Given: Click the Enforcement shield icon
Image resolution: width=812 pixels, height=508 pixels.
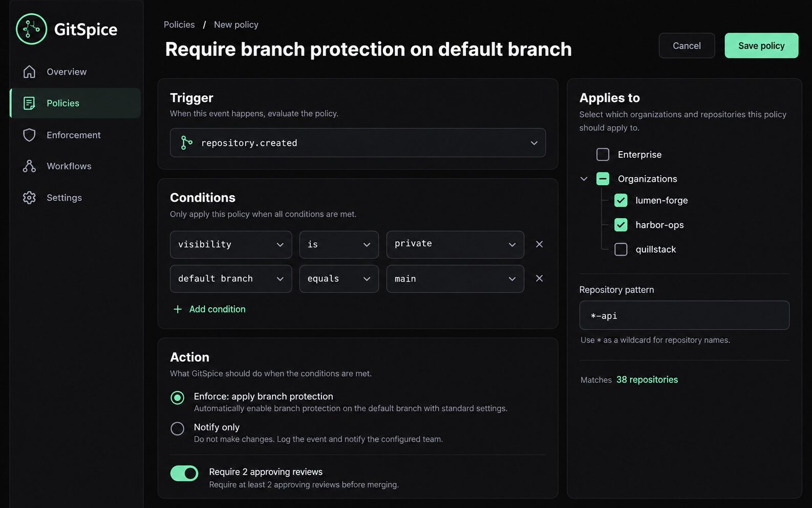Looking at the screenshot, I should tap(30, 135).
